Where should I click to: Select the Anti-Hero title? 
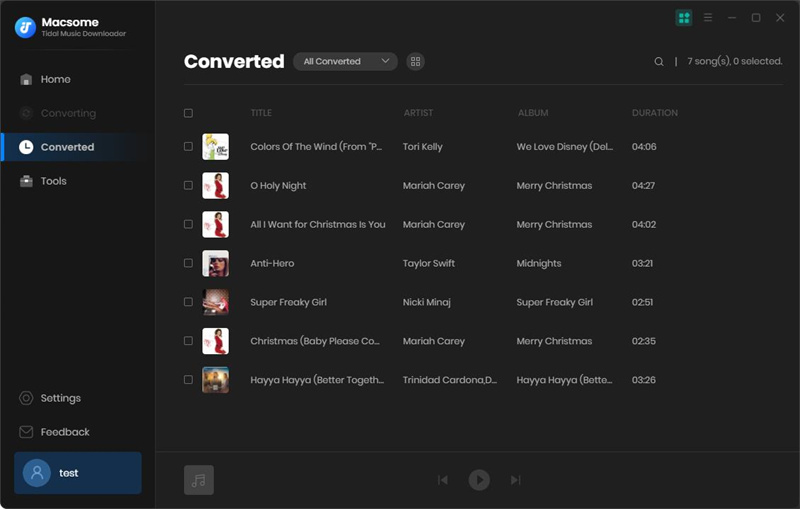[272, 263]
